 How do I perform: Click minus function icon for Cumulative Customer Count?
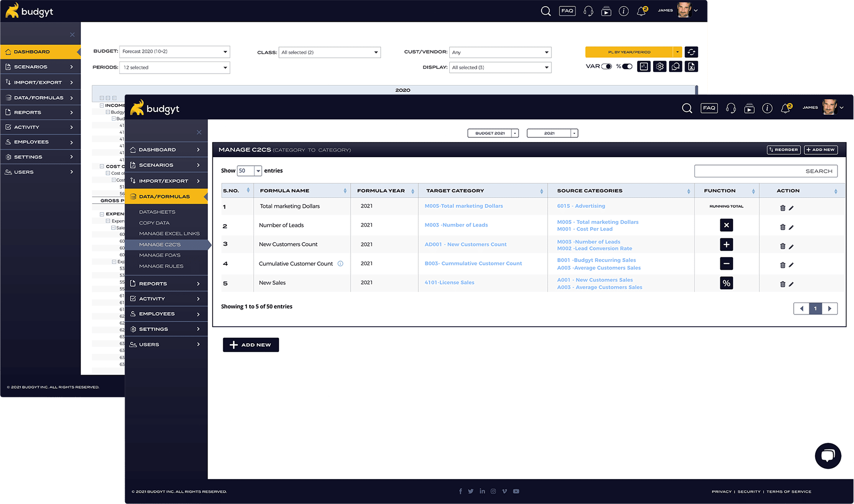click(726, 264)
